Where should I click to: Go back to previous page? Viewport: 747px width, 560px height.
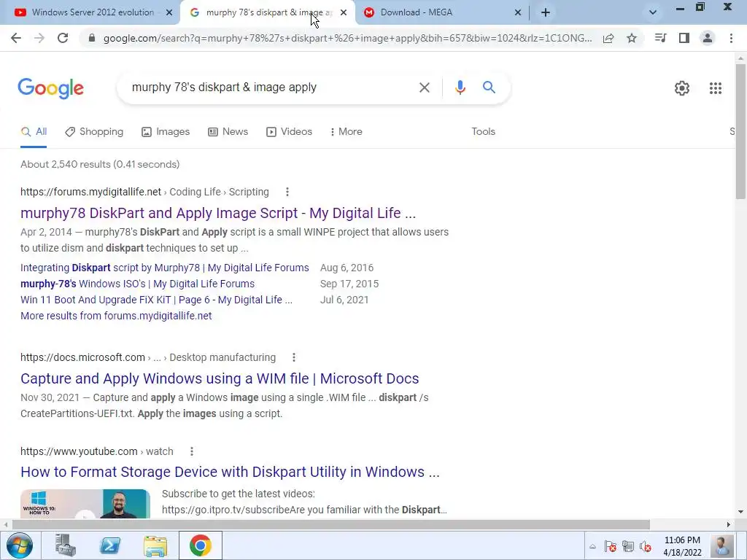click(x=16, y=38)
